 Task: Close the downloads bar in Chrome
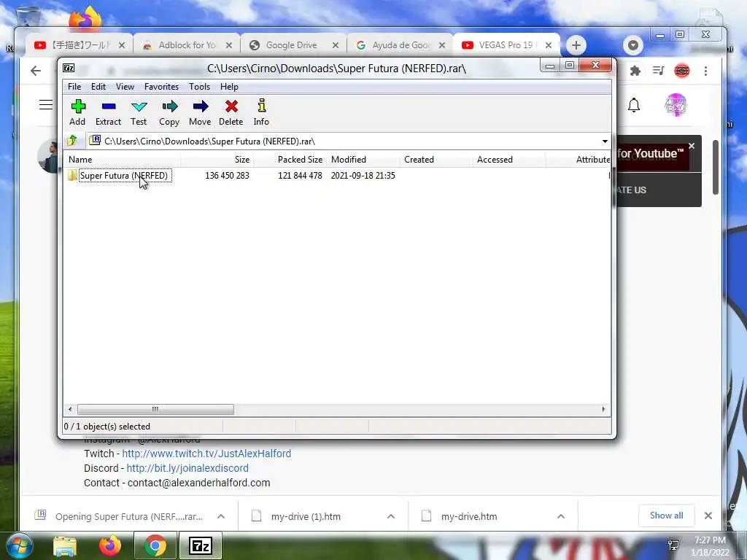click(x=708, y=516)
